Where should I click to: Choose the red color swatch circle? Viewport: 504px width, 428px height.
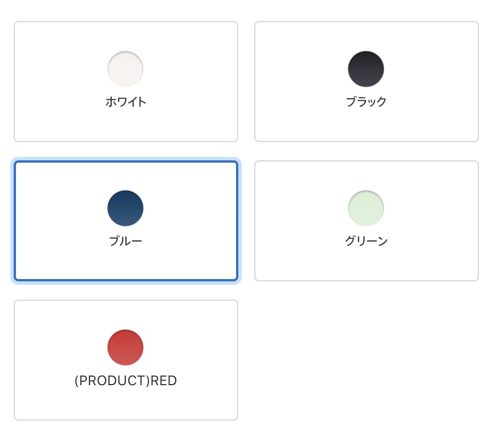tap(125, 348)
